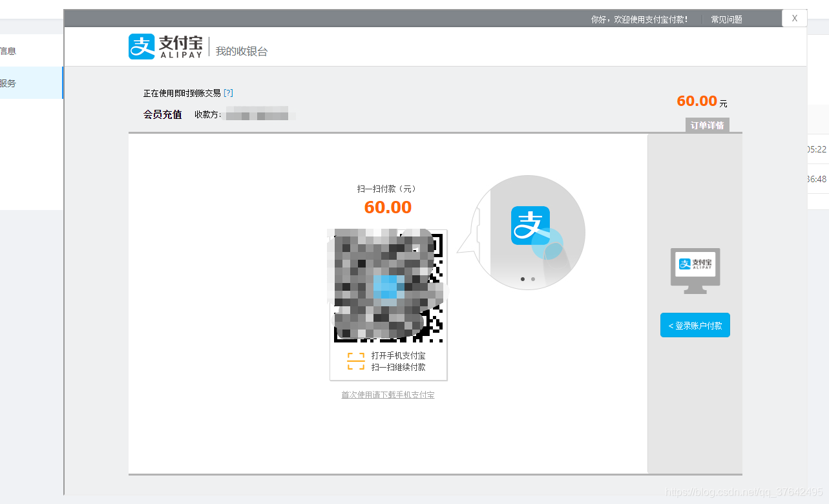
Task: Open 首次使用请下载手机支付宝 link
Action: (388, 395)
